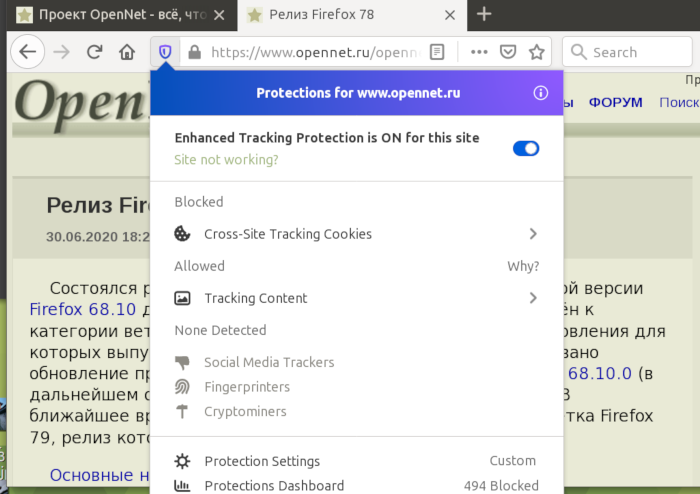The width and height of the screenshot is (700, 494).
Task: Click the Search input field
Action: coord(630,52)
